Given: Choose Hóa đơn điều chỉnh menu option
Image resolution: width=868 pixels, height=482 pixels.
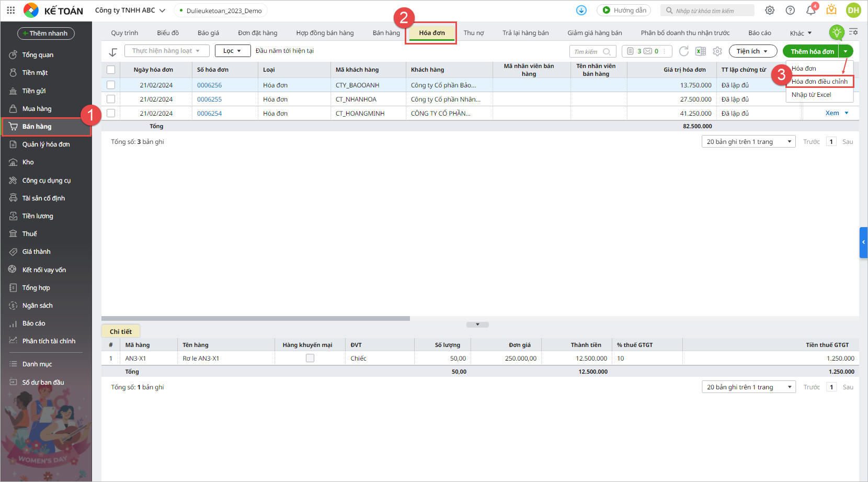Looking at the screenshot, I should [x=819, y=82].
